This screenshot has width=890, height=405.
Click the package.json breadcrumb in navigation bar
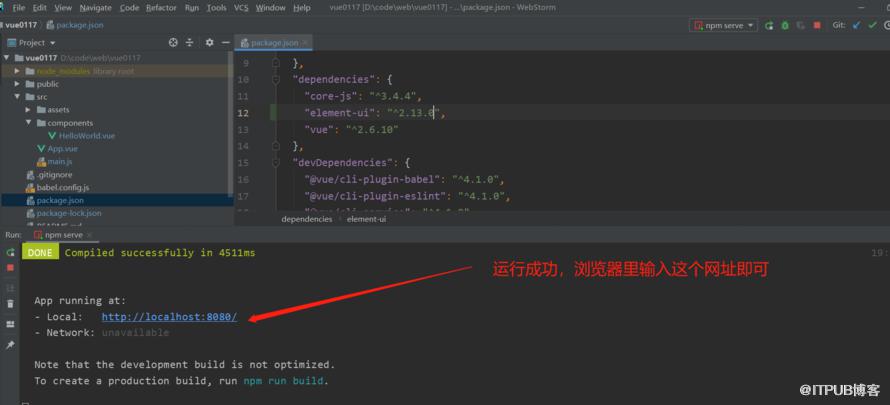pyautogui.click(x=79, y=26)
